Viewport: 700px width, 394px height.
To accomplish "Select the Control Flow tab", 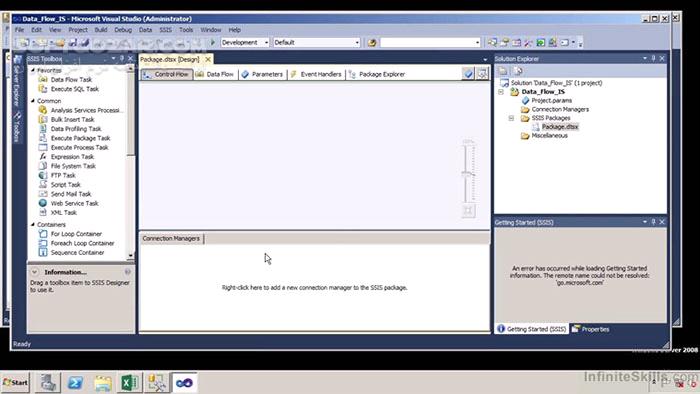I will (x=167, y=74).
